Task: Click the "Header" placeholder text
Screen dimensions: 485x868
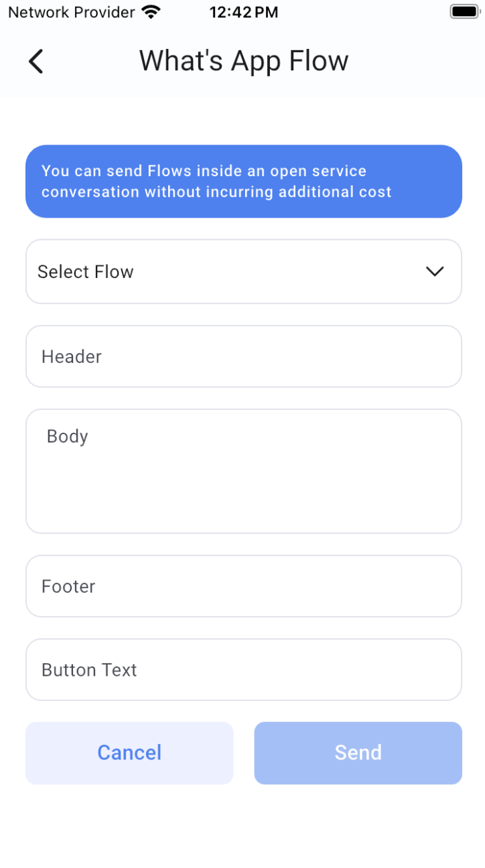Action: coord(72,357)
